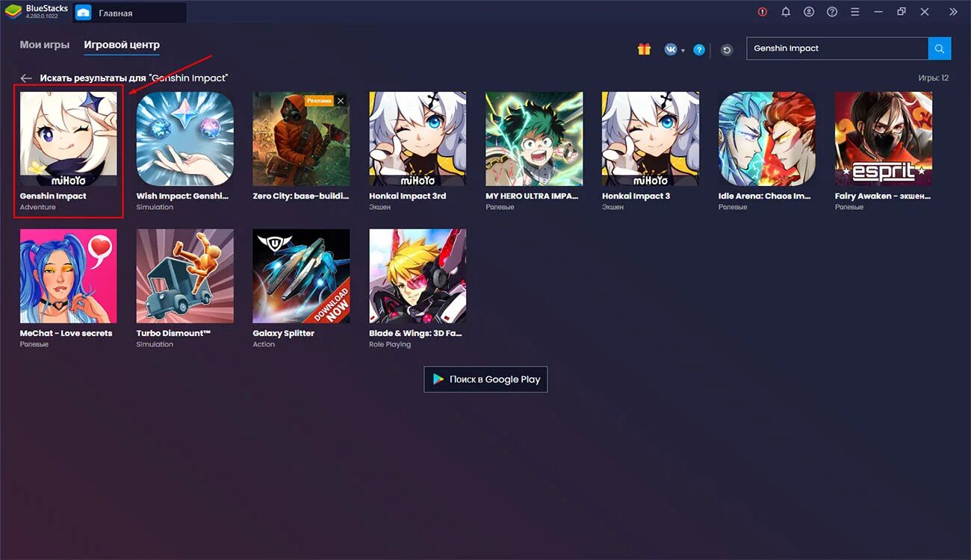Click the Fairy Awaken title text
971x560 pixels.
(883, 196)
